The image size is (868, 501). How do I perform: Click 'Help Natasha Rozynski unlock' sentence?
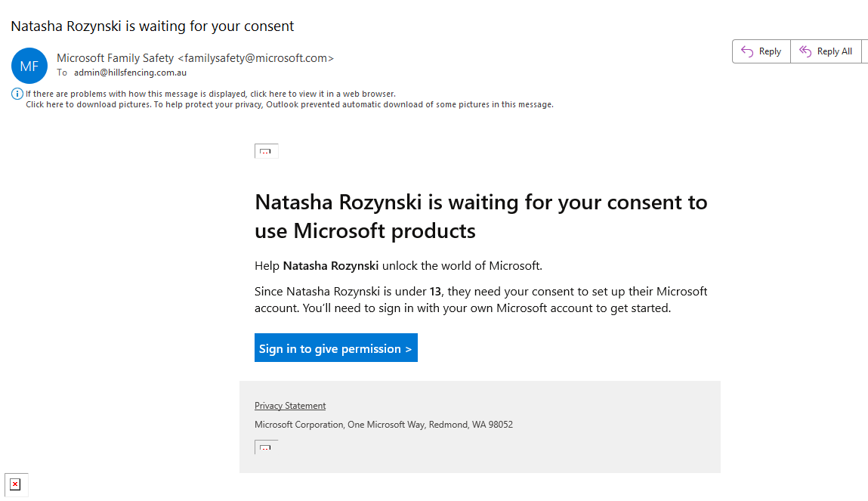[399, 266]
